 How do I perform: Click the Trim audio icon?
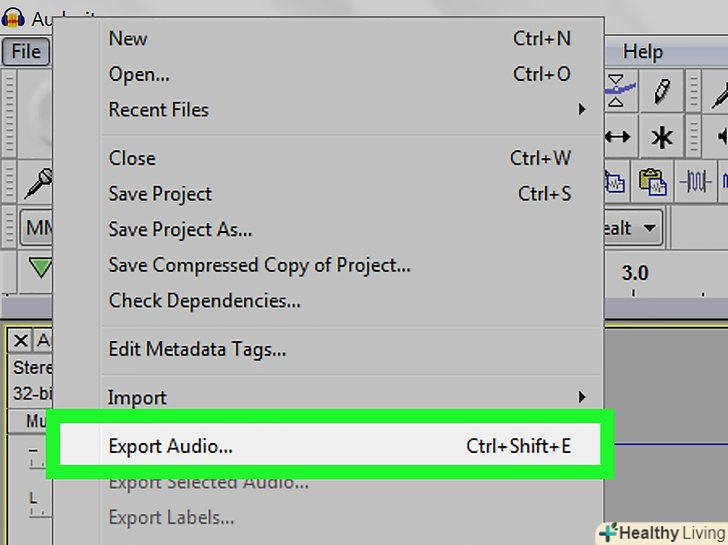pyautogui.click(x=696, y=182)
